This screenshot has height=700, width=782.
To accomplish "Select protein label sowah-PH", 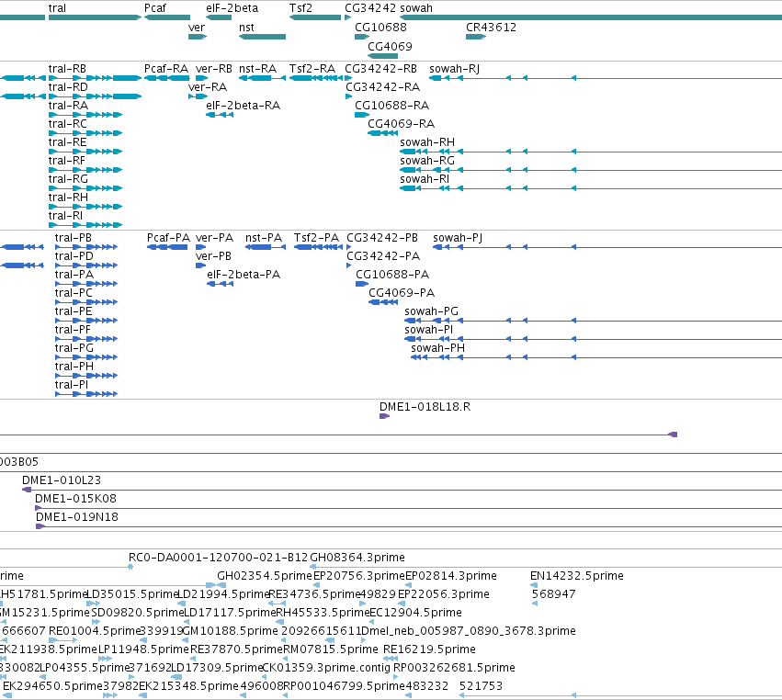I will coord(437,348).
